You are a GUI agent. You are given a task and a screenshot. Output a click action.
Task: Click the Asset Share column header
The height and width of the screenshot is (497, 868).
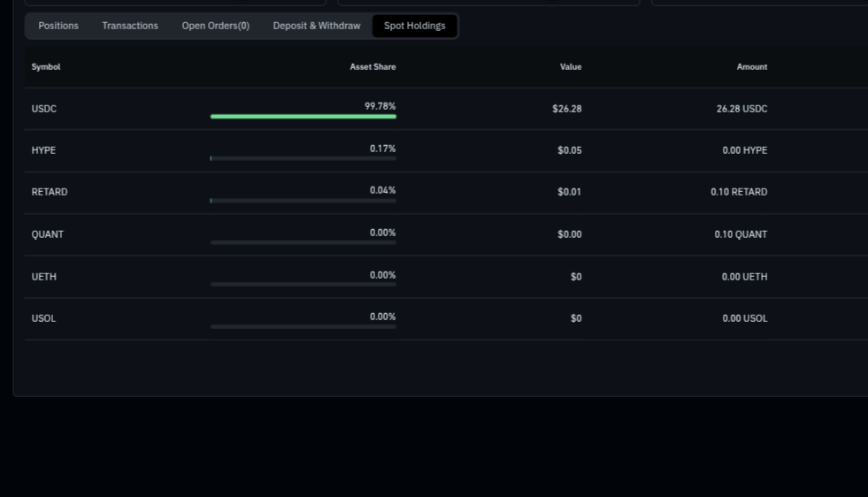373,67
